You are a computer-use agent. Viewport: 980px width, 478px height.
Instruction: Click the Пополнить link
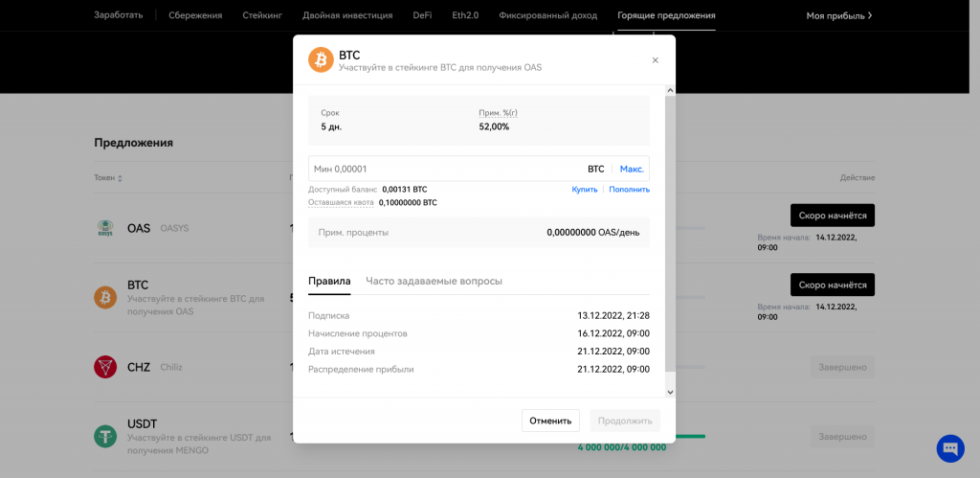click(629, 190)
